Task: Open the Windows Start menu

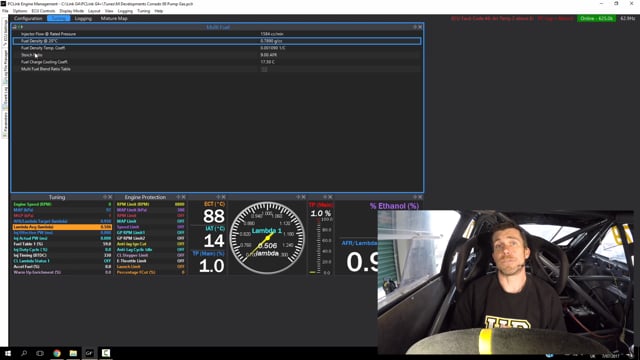Action: (x=8, y=353)
